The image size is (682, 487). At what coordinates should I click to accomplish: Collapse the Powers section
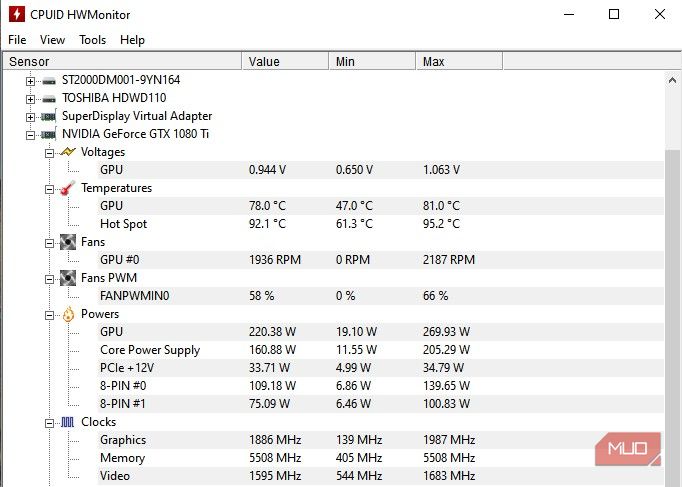(49, 314)
